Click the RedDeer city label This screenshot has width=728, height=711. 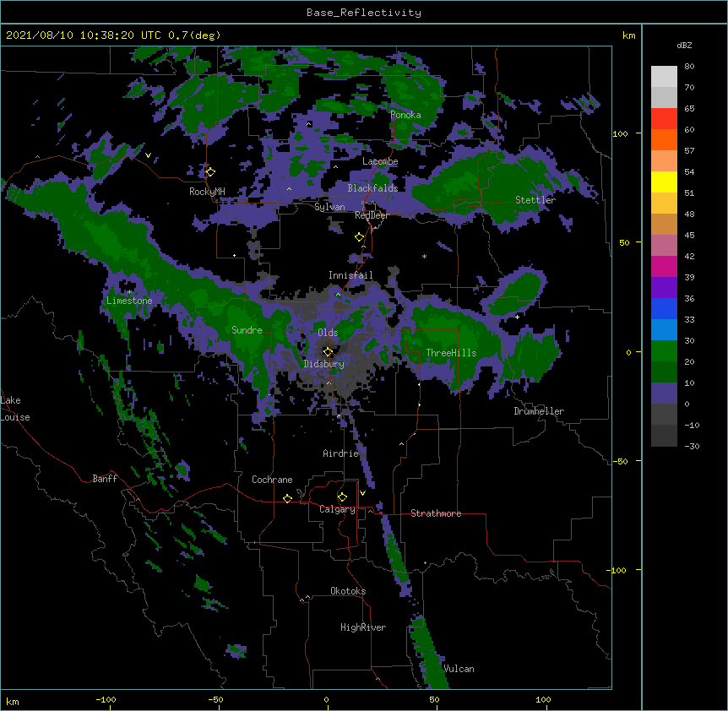pyautogui.click(x=372, y=215)
